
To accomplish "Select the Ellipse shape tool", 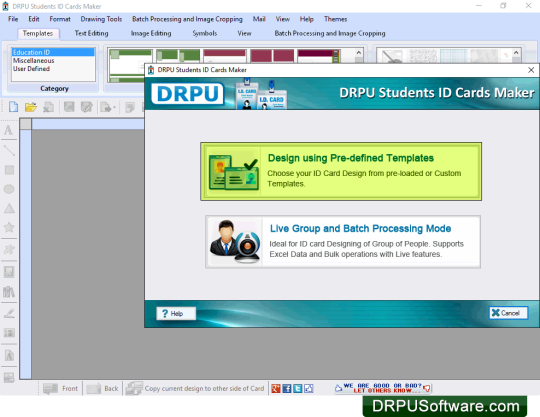I will (9, 189).
